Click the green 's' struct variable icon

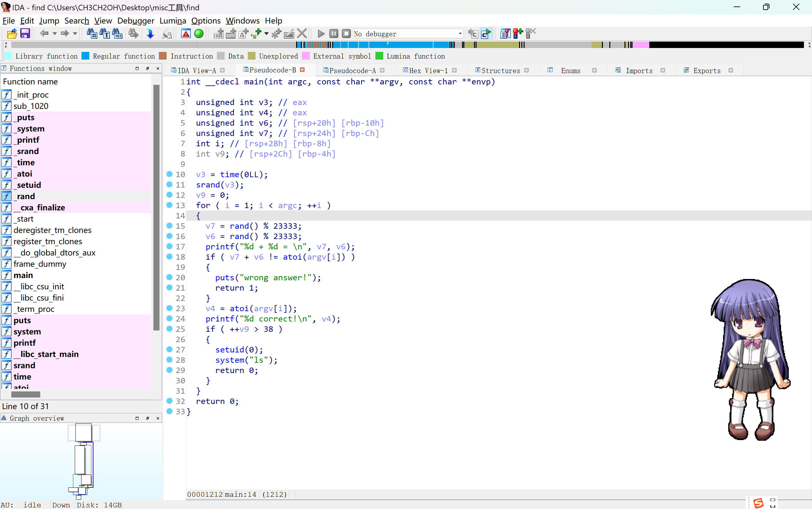point(256,34)
